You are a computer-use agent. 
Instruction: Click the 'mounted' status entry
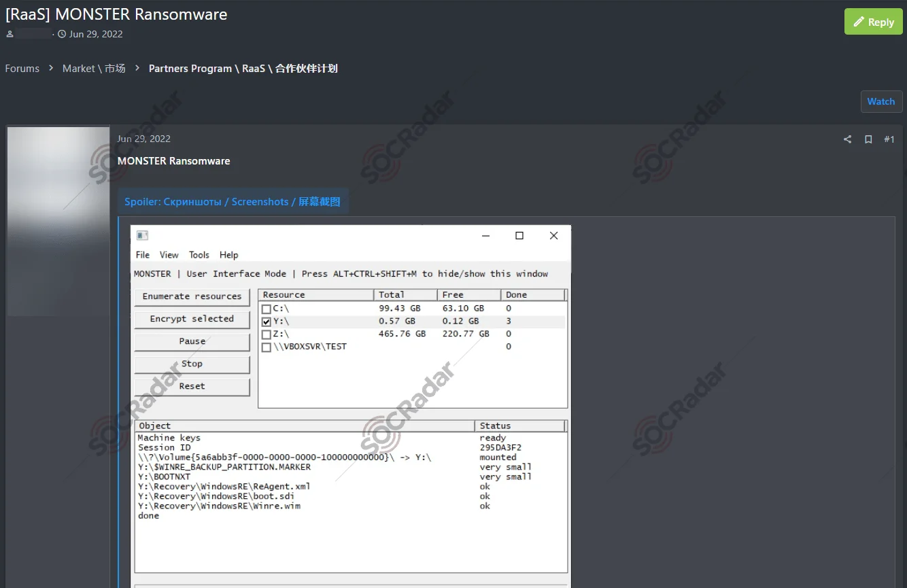[x=498, y=457]
